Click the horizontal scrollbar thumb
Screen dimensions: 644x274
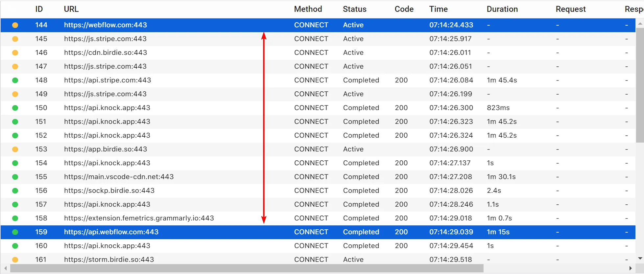[x=247, y=268]
